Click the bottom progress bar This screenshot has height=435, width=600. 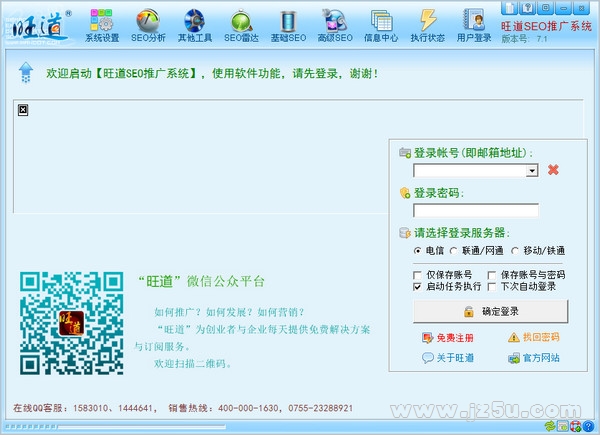click(115, 426)
